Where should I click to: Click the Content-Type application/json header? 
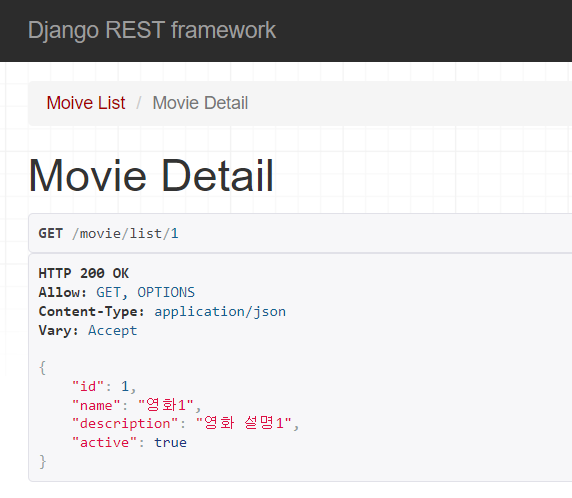[162, 312]
